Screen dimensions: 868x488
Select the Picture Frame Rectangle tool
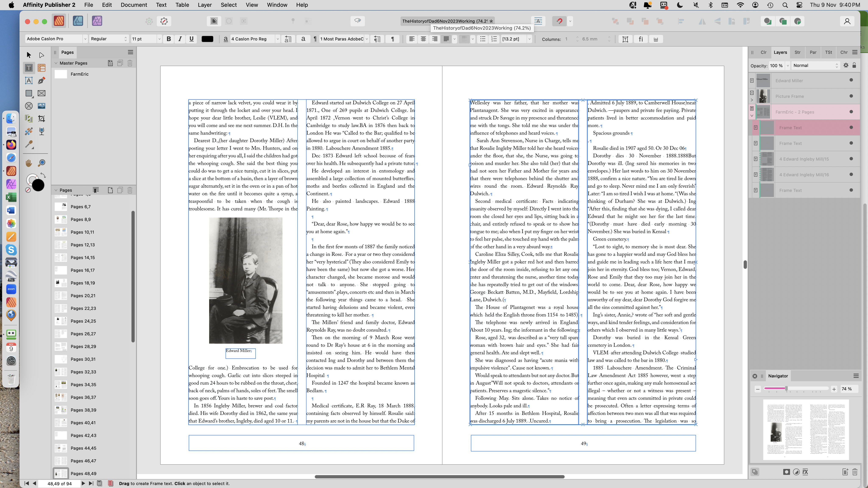pos(42,93)
